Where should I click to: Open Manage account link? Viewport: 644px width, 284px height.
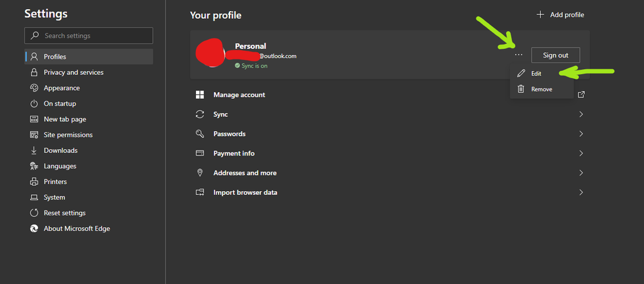[390, 95]
